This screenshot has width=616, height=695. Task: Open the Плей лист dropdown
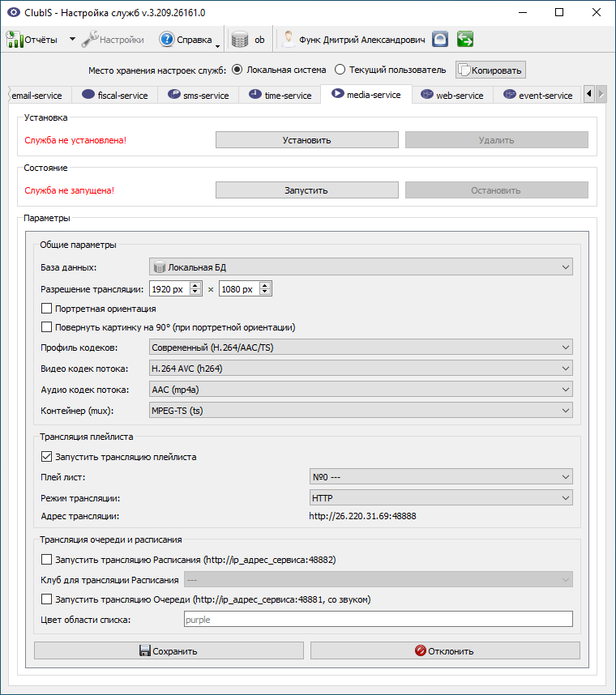click(x=441, y=477)
